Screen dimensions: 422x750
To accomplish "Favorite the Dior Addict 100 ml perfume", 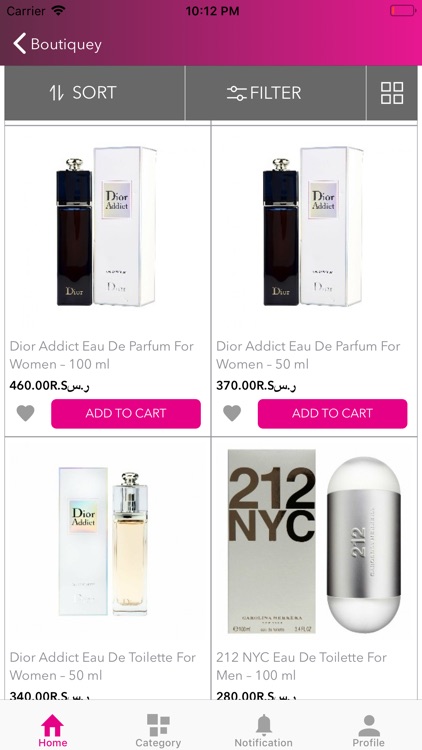I will point(25,413).
